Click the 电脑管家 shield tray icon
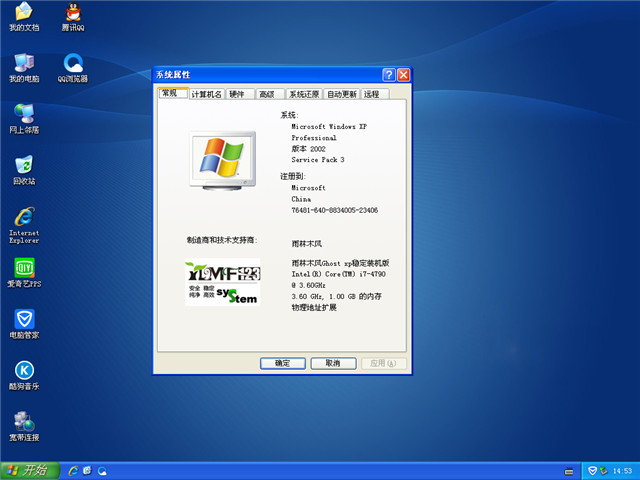 pos(593,471)
